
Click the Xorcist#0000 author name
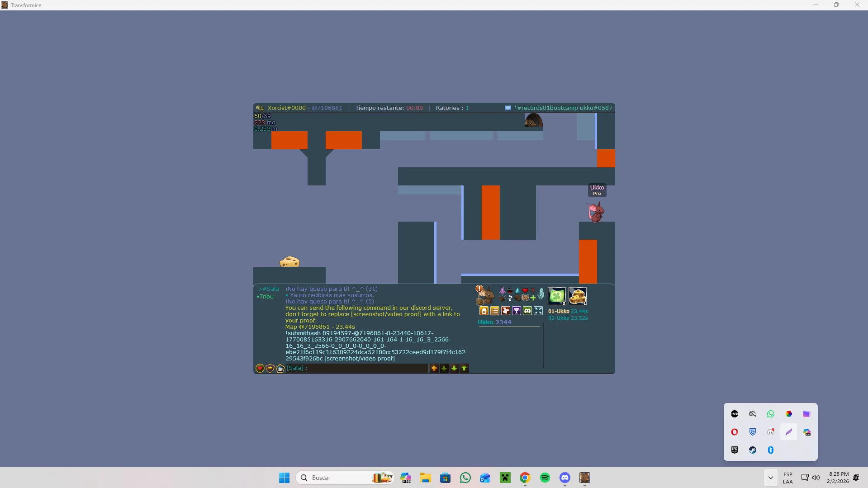[287, 108]
